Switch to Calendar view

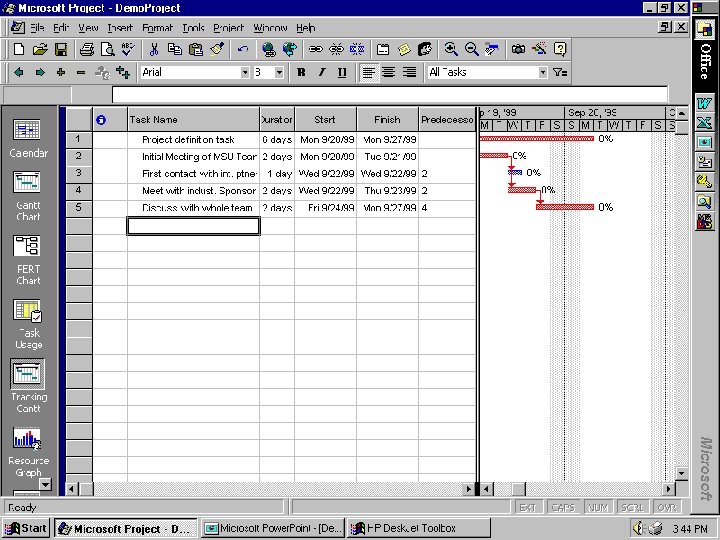[28, 139]
